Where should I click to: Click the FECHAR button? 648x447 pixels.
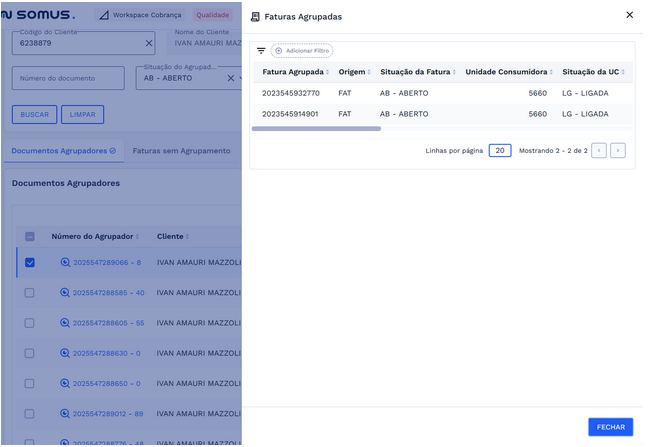[x=610, y=427]
